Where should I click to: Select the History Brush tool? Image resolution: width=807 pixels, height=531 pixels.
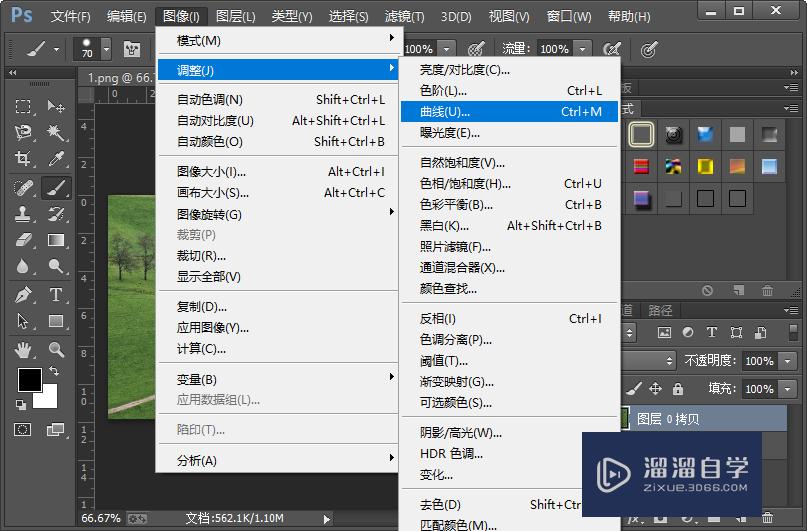[56, 214]
